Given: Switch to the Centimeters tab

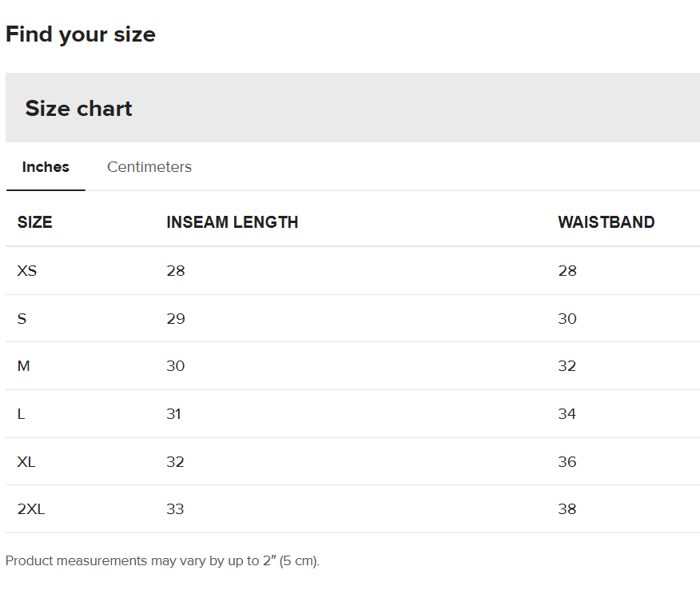Looking at the screenshot, I should coord(149,167).
